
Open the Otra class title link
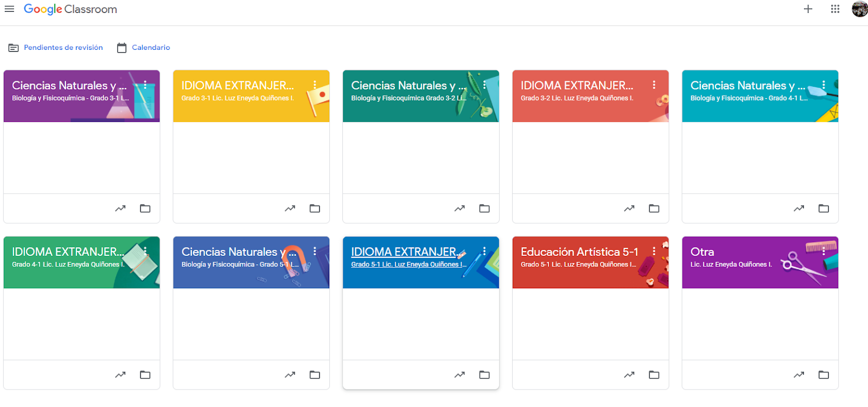tap(702, 252)
